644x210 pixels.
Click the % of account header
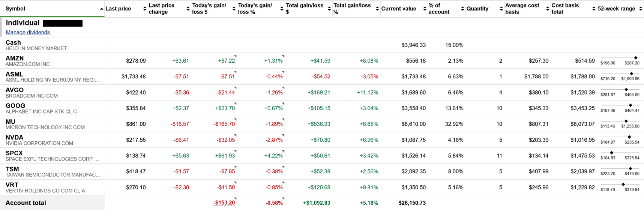coord(439,9)
